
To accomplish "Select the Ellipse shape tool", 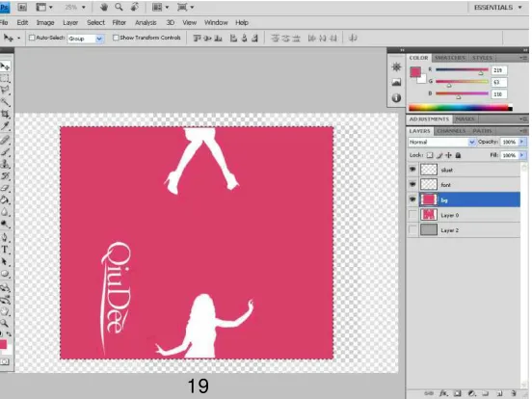I will coord(5,274).
